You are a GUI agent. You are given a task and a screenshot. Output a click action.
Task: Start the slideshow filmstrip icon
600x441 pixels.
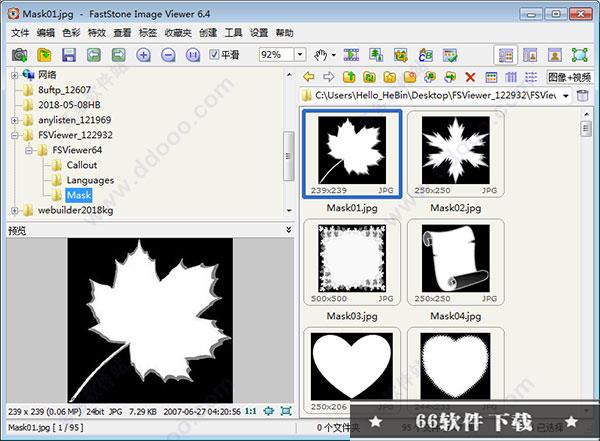click(351, 55)
